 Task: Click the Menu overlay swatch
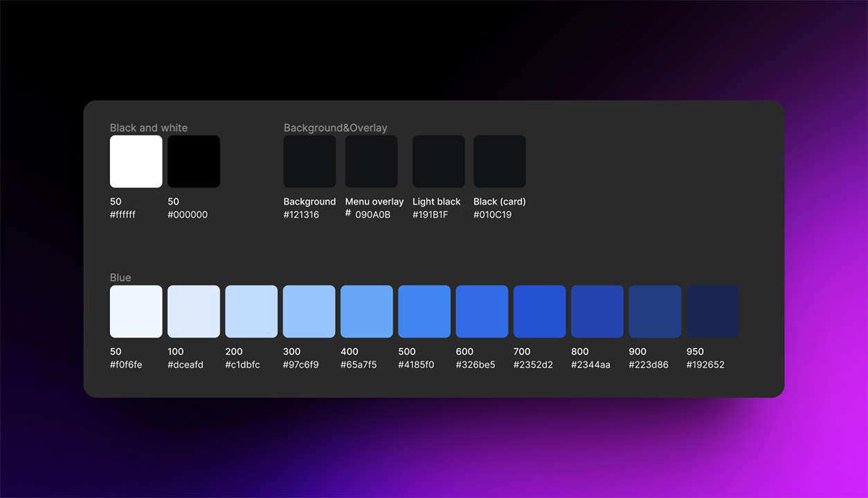371,161
